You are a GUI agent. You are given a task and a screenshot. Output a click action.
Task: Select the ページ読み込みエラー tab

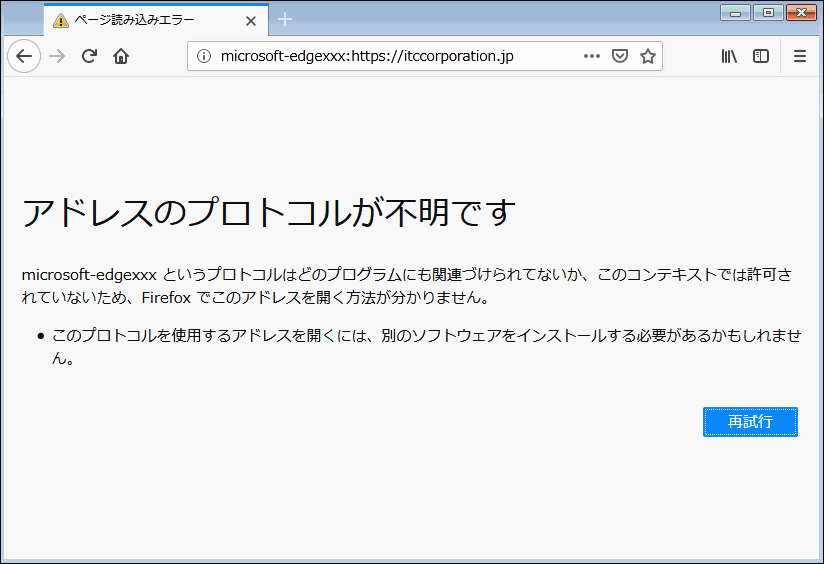pyautogui.click(x=156, y=20)
